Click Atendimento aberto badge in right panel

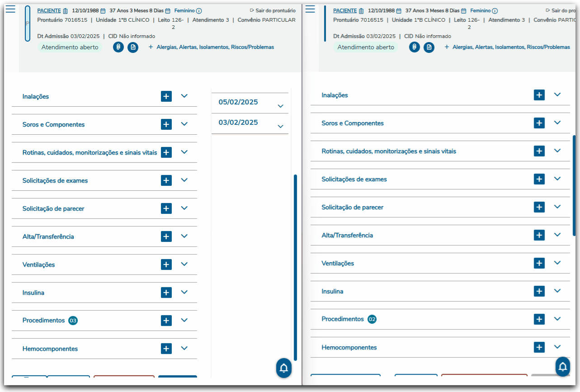[366, 47]
